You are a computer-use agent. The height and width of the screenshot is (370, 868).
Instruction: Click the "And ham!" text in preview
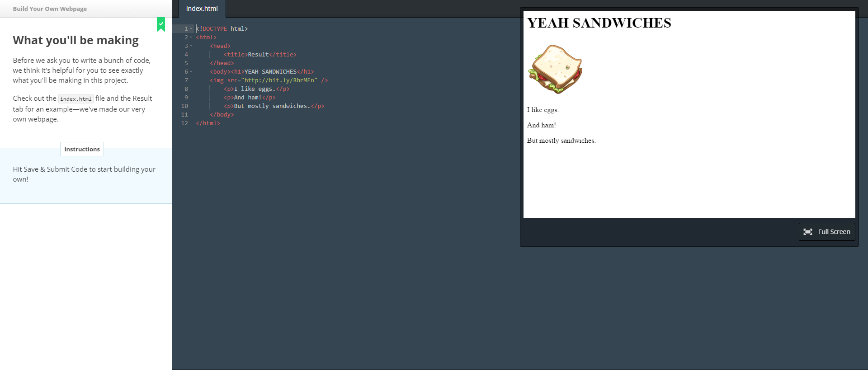coord(541,125)
